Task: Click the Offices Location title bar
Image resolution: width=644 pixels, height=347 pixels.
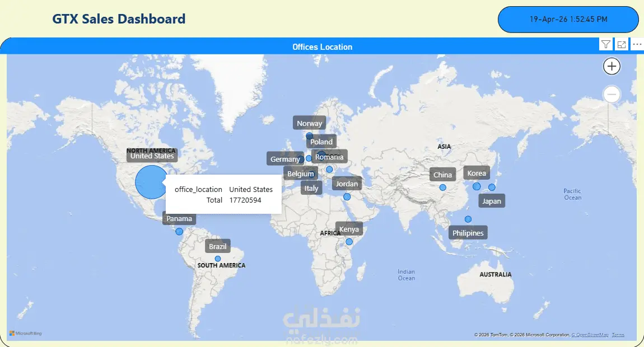Action: point(322,47)
